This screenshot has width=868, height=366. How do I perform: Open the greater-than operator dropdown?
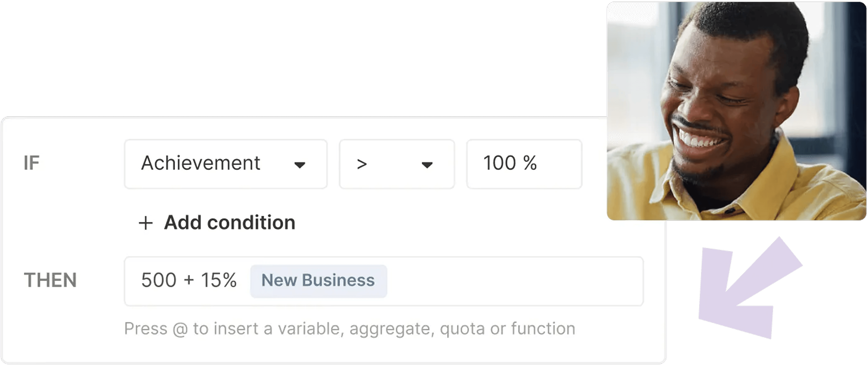tap(397, 164)
